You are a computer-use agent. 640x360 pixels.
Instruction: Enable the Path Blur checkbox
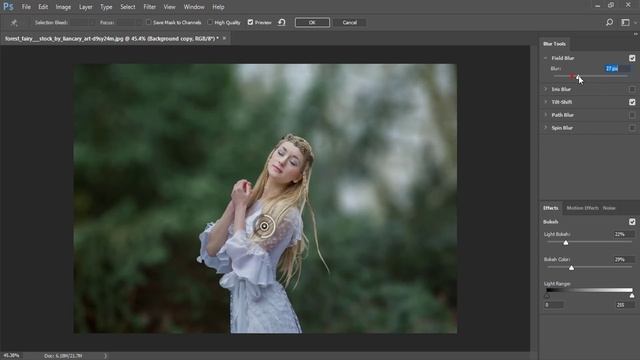click(x=632, y=115)
